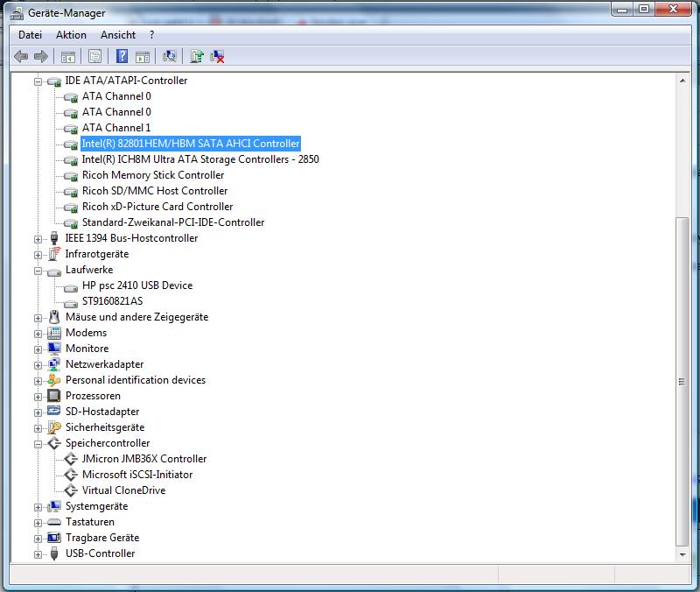The width and height of the screenshot is (700, 592).
Task: Expand the Infrarotgeräte node
Action: 38,255
